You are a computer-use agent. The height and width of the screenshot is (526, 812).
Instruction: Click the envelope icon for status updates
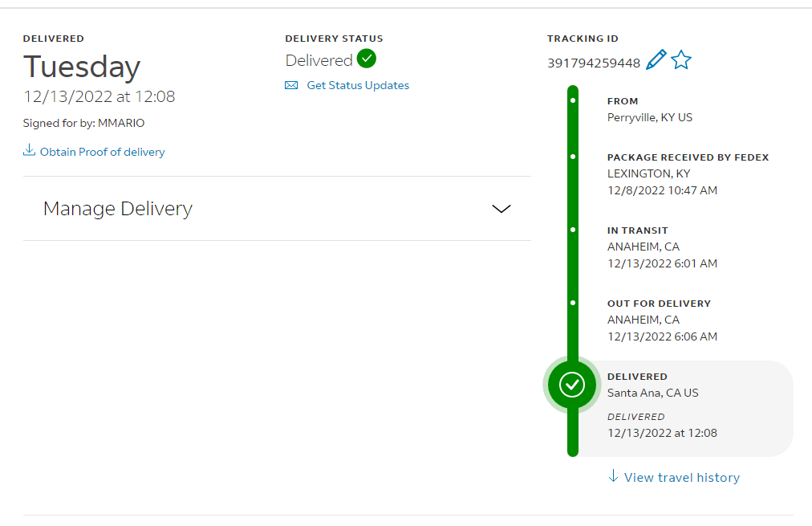coord(291,85)
